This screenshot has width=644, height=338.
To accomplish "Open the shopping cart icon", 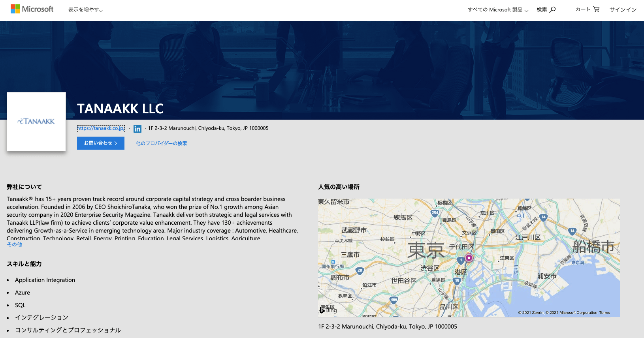I will pos(596,9).
